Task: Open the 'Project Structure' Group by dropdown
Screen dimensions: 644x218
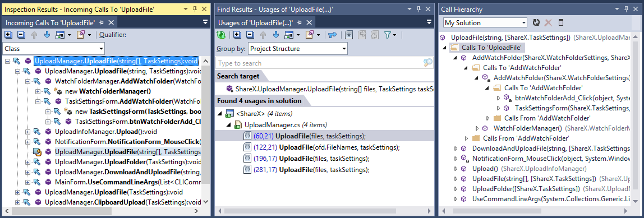Action: (298, 49)
